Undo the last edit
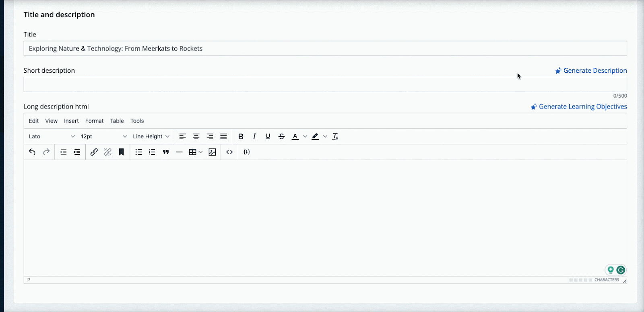The image size is (644, 312). click(32, 152)
